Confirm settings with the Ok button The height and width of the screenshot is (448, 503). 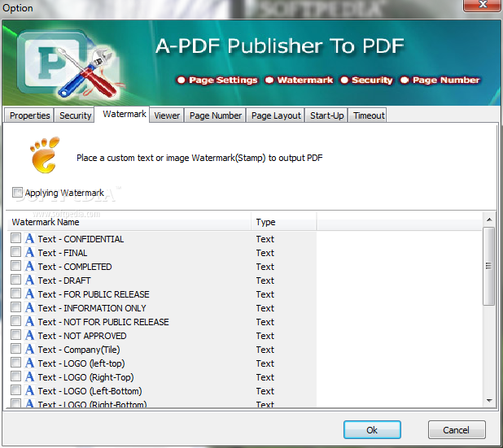372,430
